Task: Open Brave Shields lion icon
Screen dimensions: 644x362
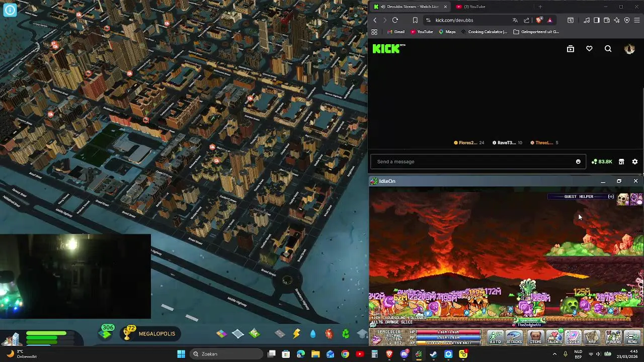Action: [x=539, y=20]
